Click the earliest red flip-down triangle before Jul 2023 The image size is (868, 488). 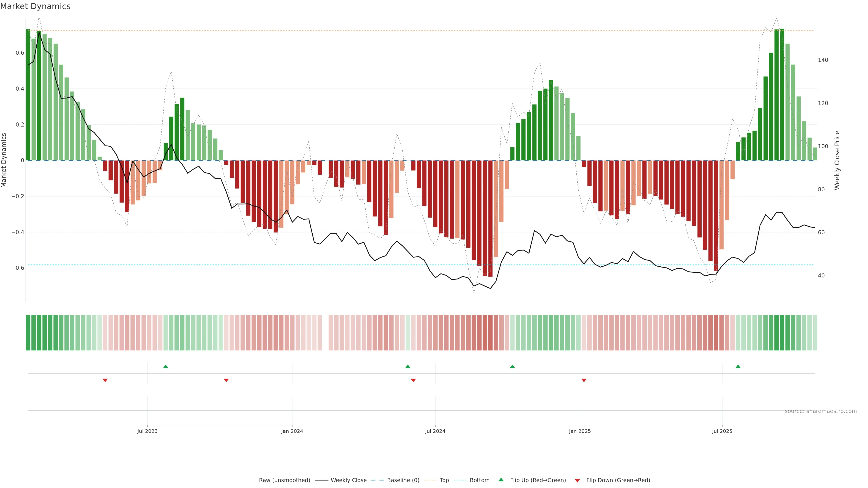(x=105, y=380)
